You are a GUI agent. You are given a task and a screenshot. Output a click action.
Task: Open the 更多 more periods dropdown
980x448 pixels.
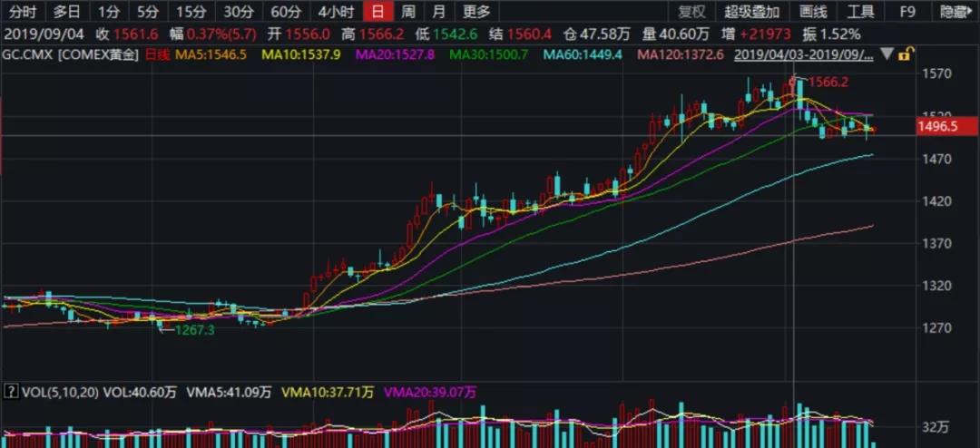pos(475,12)
